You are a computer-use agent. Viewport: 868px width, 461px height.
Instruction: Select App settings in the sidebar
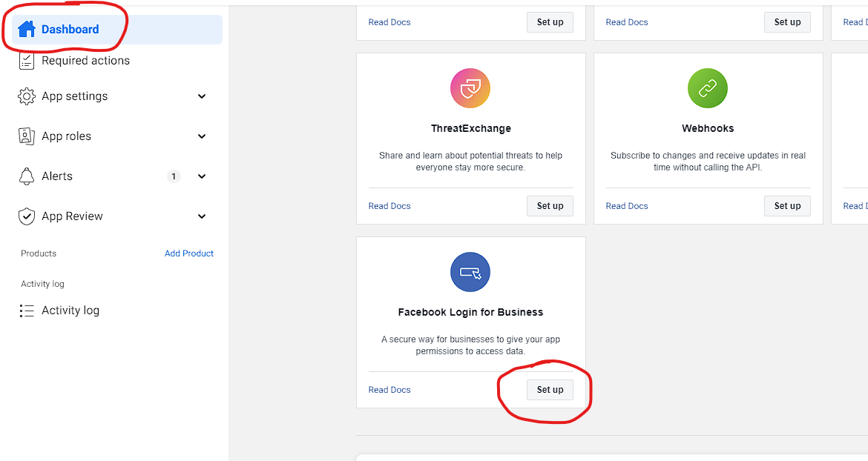[x=75, y=96]
